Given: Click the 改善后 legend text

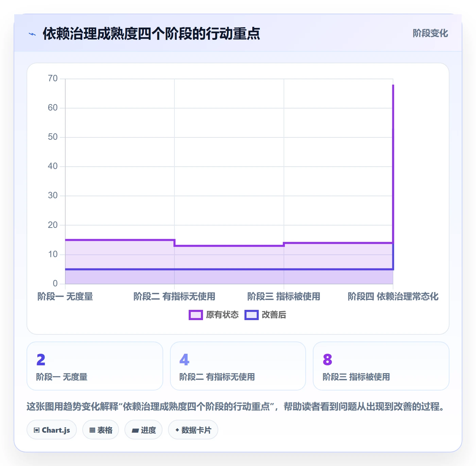Looking at the screenshot, I should [x=274, y=315].
